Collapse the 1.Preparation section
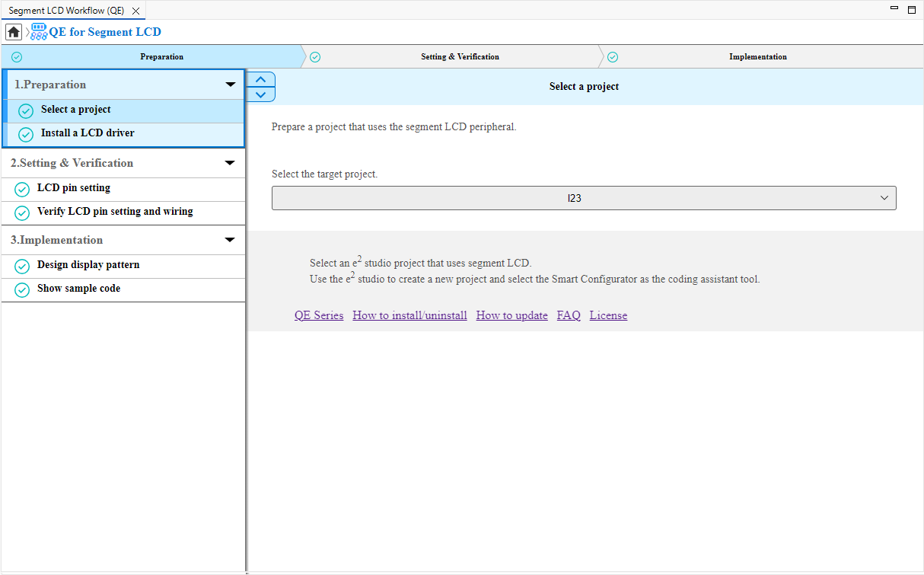 tap(230, 85)
